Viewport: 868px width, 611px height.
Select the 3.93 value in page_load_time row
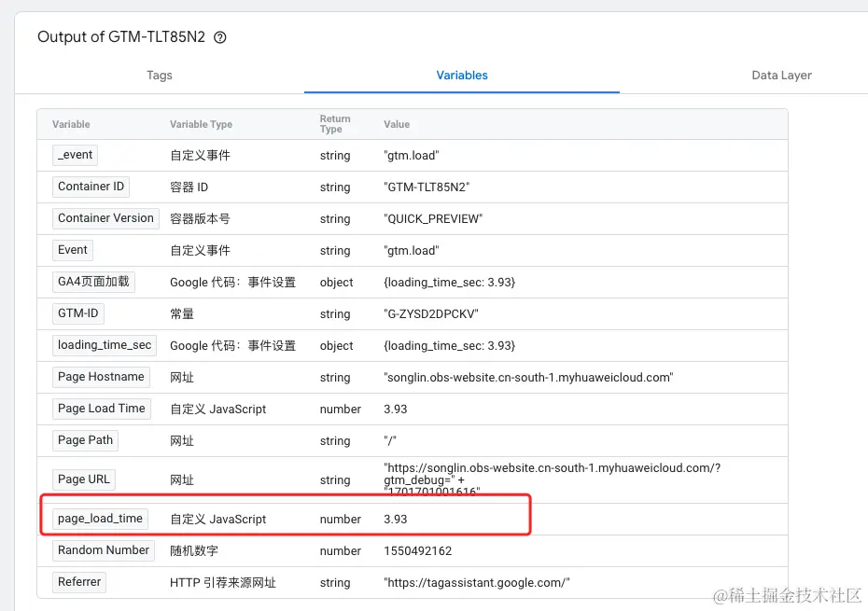[x=395, y=520]
